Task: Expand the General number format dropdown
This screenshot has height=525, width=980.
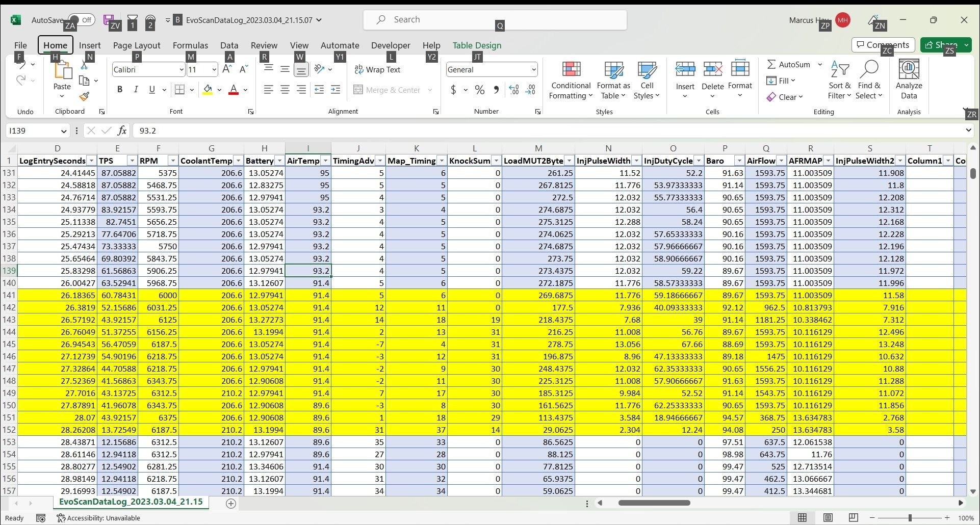Action: (x=533, y=70)
